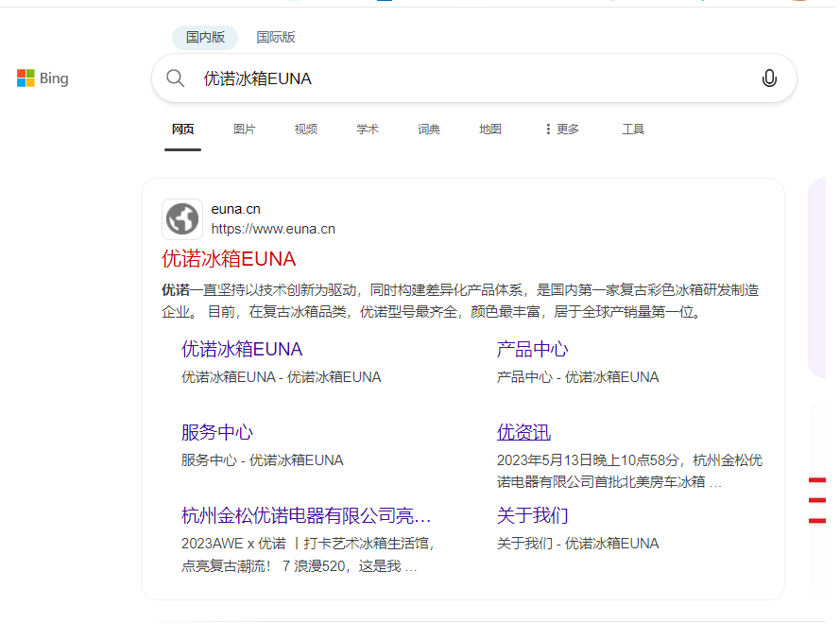Select the 图片 tab
This screenshot has height=641, width=840.
point(245,130)
